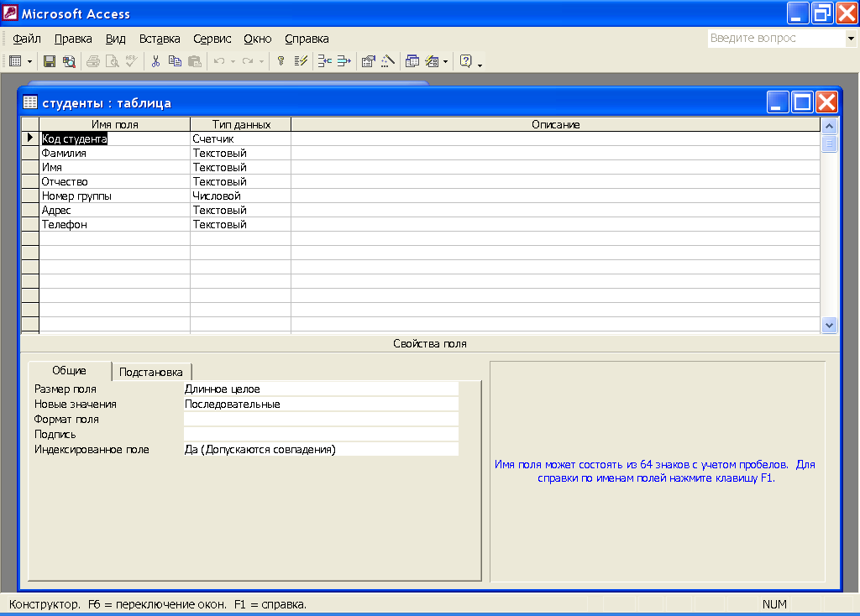This screenshot has height=616, width=860.
Task: Expand the New Object dropdown arrow
Action: tap(445, 61)
